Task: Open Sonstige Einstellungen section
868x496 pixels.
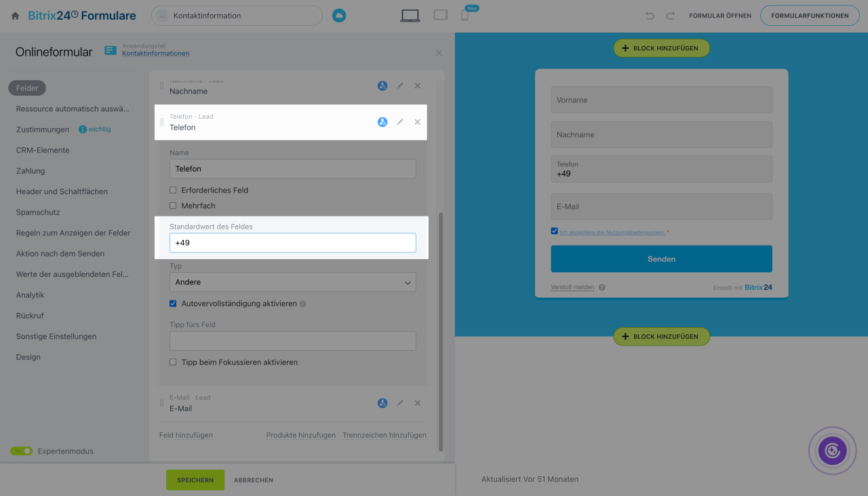Action: pyautogui.click(x=56, y=337)
